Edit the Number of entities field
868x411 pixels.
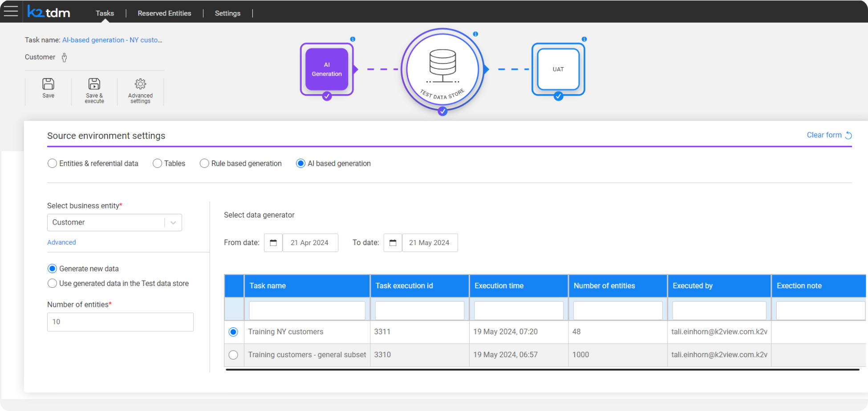pos(120,322)
